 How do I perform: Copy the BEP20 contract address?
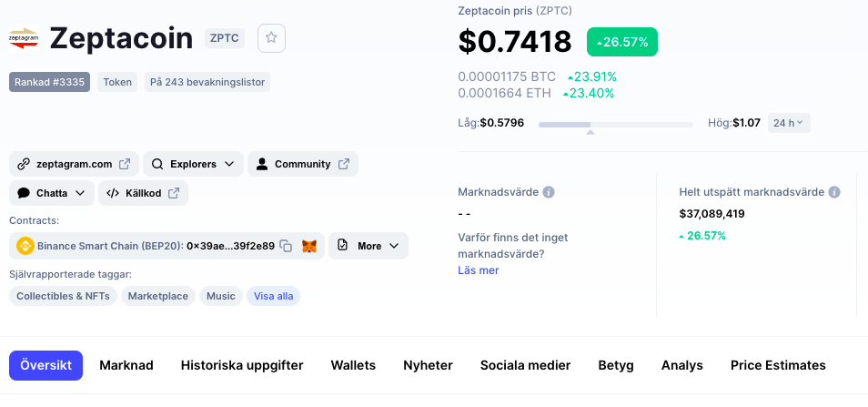pyautogui.click(x=286, y=246)
